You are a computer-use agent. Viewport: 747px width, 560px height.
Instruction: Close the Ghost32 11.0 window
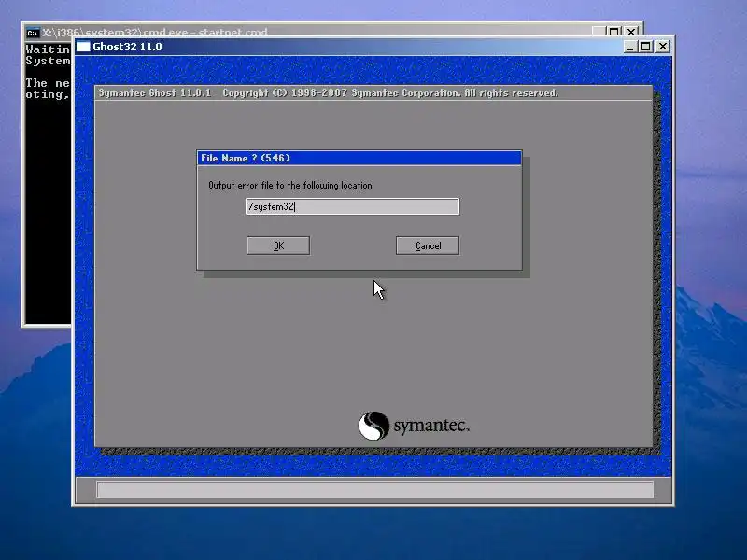click(663, 47)
